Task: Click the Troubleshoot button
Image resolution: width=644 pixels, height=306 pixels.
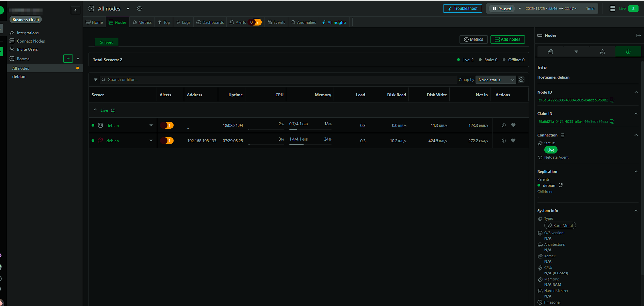Action: [462, 9]
